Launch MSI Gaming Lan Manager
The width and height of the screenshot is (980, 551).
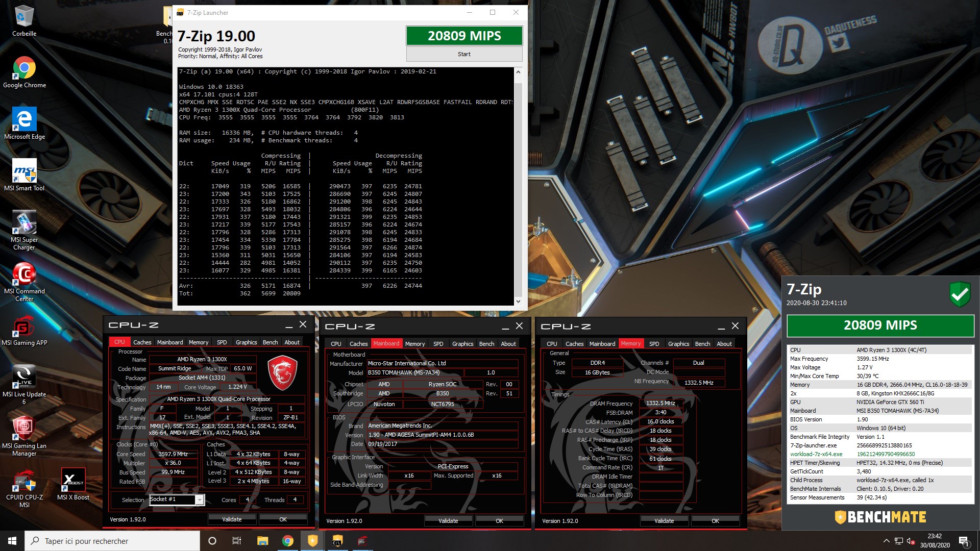click(x=24, y=437)
